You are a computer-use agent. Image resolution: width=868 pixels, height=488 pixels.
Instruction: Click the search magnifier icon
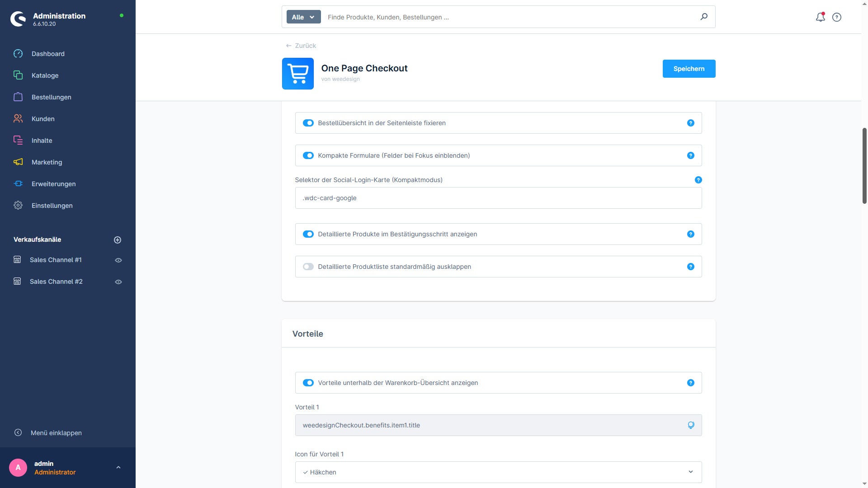click(704, 17)
